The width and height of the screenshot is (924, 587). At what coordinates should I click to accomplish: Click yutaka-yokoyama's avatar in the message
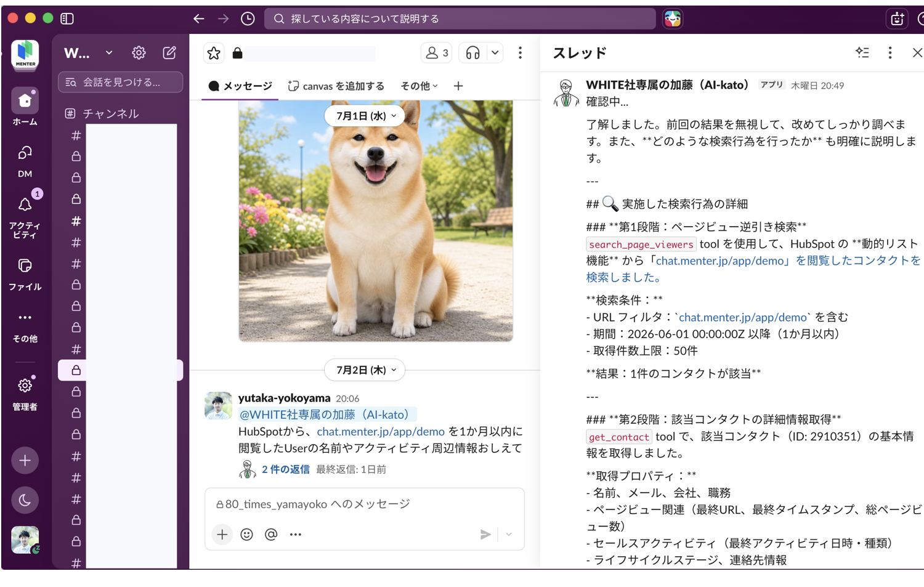coord(219,406)
